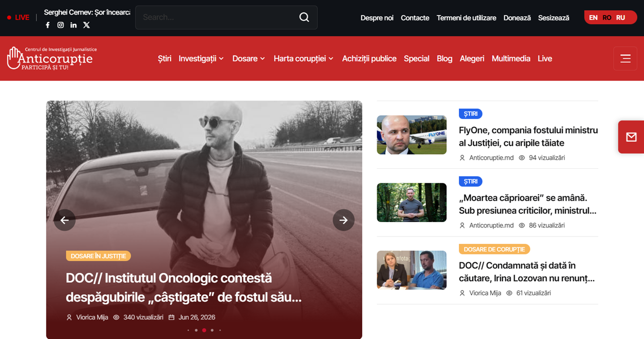Switch language to EN
The width and height of the screenshot is (644, 339).
click(x=593, y=17)
